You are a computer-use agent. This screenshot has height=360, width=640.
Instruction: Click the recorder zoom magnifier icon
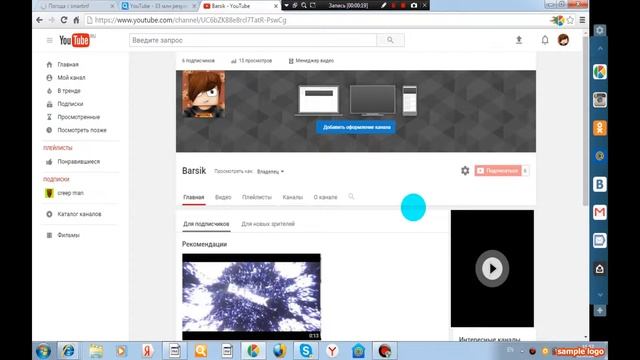click(304, 5)
